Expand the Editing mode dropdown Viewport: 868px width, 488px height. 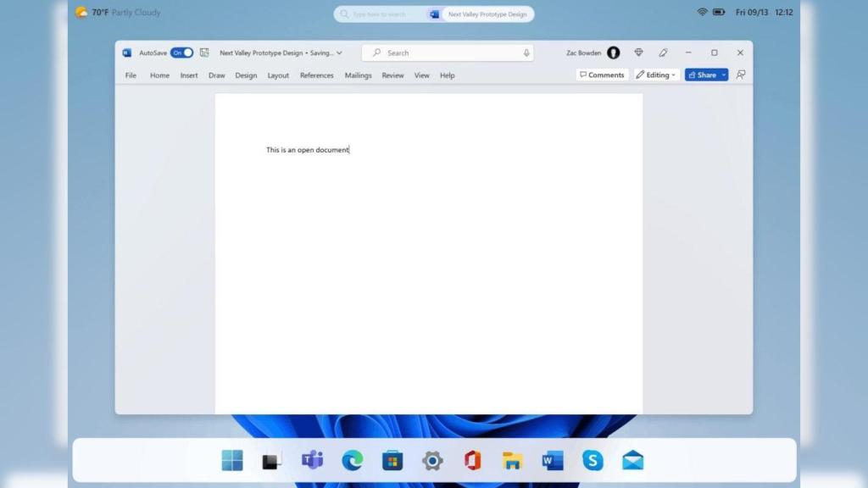click(656, 75)
